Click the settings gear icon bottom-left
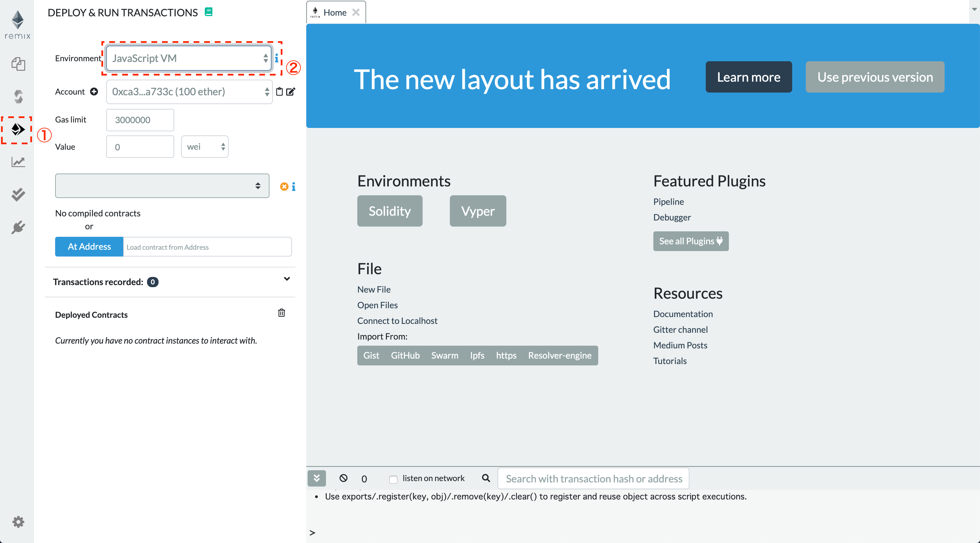Viewport: 980px width, 543px height. [x=17, y=522]
